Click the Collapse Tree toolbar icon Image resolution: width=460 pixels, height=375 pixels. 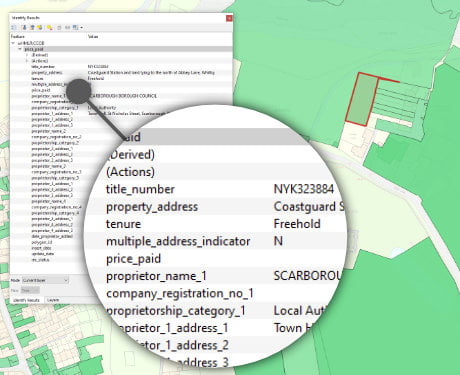[32, 28]
